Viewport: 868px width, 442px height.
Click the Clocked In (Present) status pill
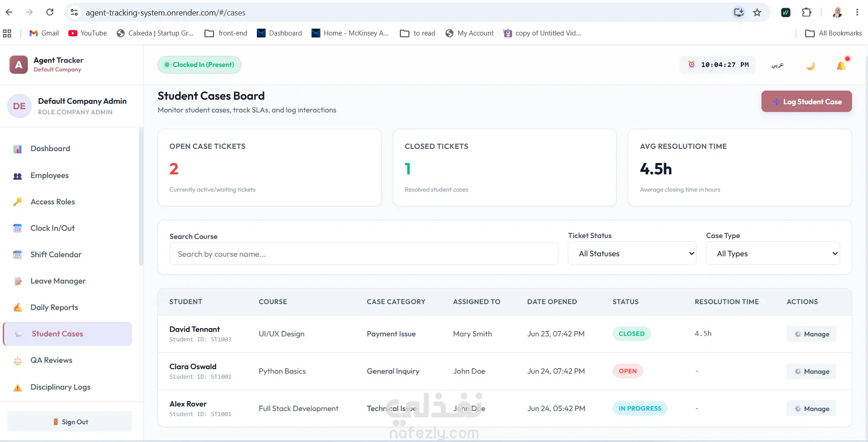[199, 65]
